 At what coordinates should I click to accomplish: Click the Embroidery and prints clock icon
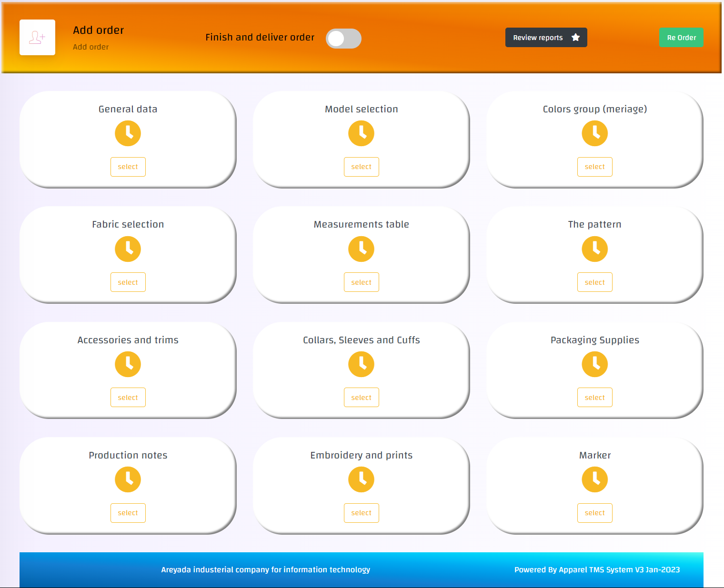point(361,479)
